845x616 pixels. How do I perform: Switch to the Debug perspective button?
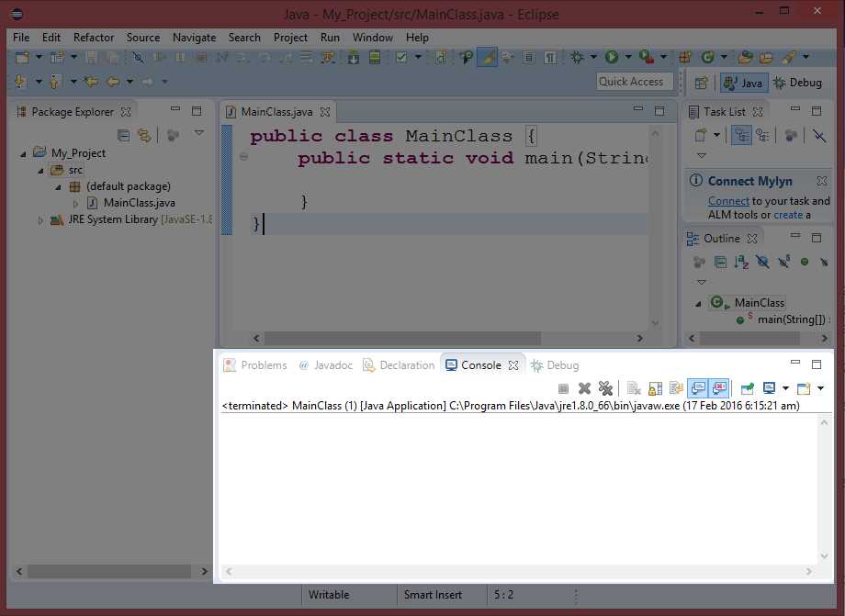[797, 83]
